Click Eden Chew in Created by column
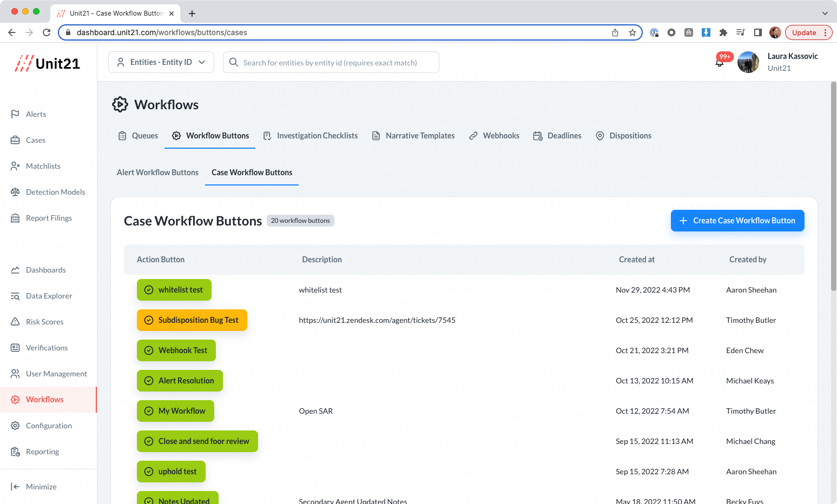The image size is (837, 504). click(744, 350)
